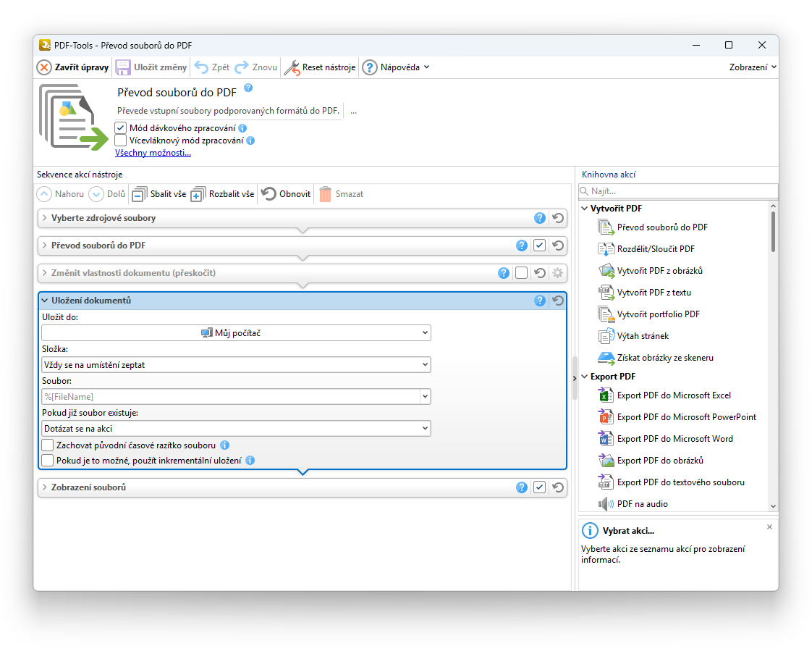
Task: Open the Soubor name dropdown arrow
Action: 425,397
